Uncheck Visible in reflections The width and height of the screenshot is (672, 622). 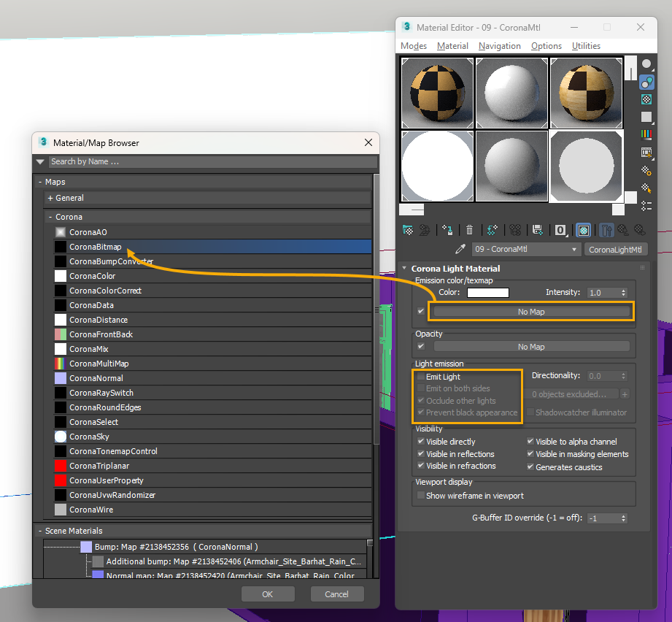pyautogui.click(x=421, y=453)
